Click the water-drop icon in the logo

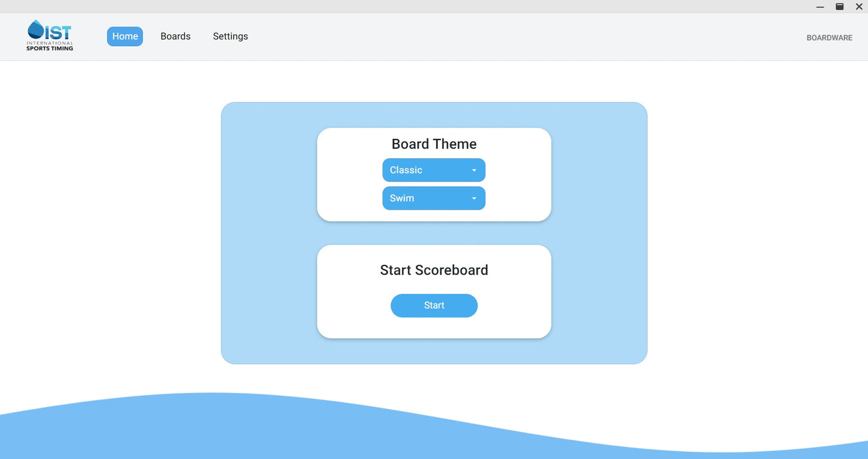[x=36, y=29]
